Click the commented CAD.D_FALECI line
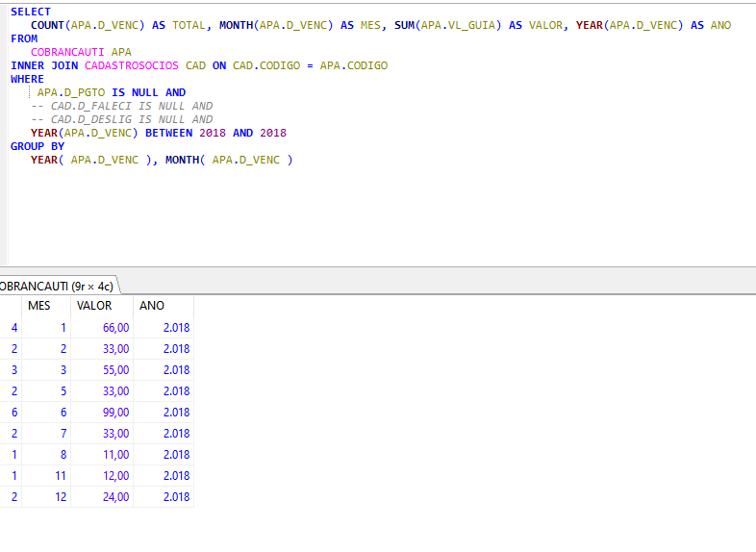 (x=122, y=106)
